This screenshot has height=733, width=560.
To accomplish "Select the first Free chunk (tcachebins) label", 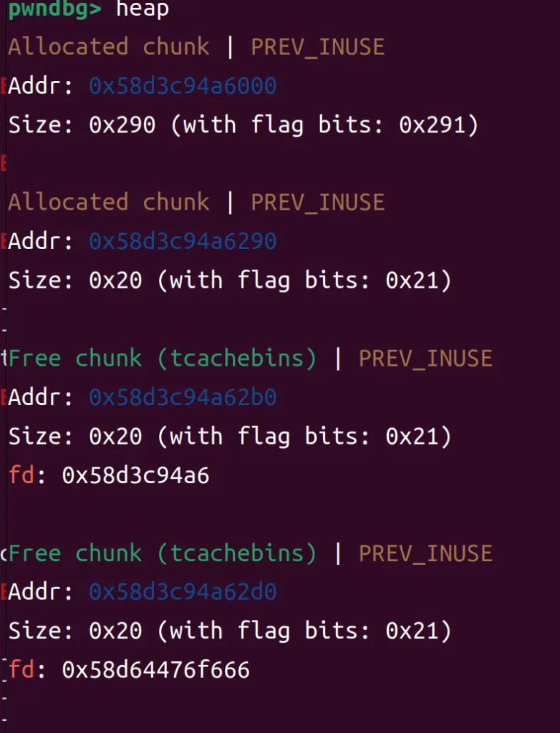I will tap(163, 359).
